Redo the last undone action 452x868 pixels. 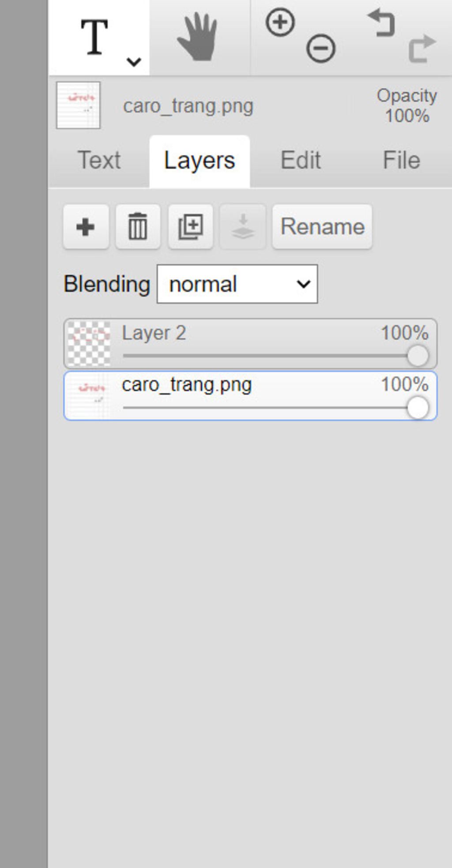[x=422, y=48]
